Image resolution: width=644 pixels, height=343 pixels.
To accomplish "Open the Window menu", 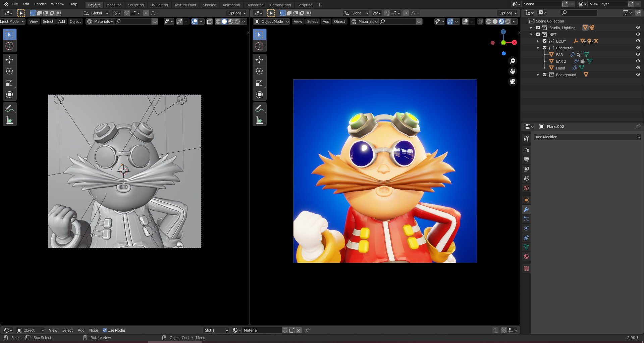I will (57, 4).
